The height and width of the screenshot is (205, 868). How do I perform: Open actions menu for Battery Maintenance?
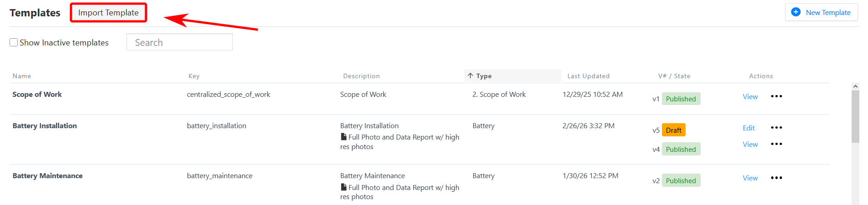point(776,178)
